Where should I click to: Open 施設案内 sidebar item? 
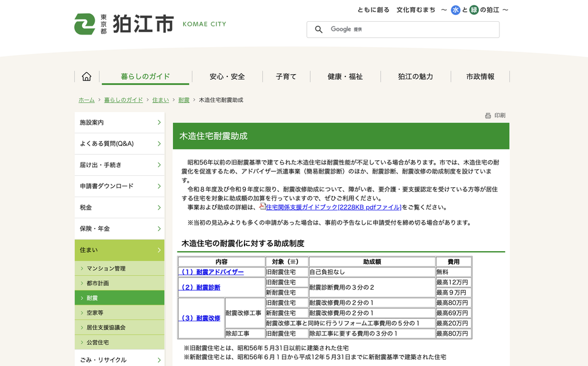[x=119, y=122]
